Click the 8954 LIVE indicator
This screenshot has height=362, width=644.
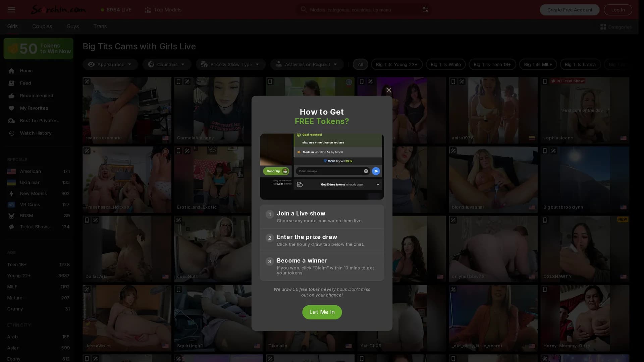pos(116,10)
